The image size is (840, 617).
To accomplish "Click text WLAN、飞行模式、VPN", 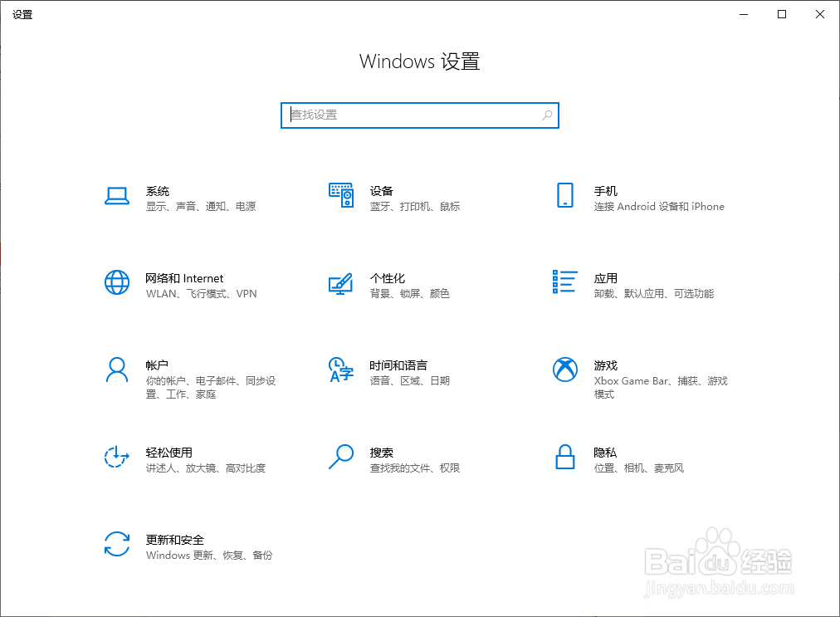I will coord(202,294).
